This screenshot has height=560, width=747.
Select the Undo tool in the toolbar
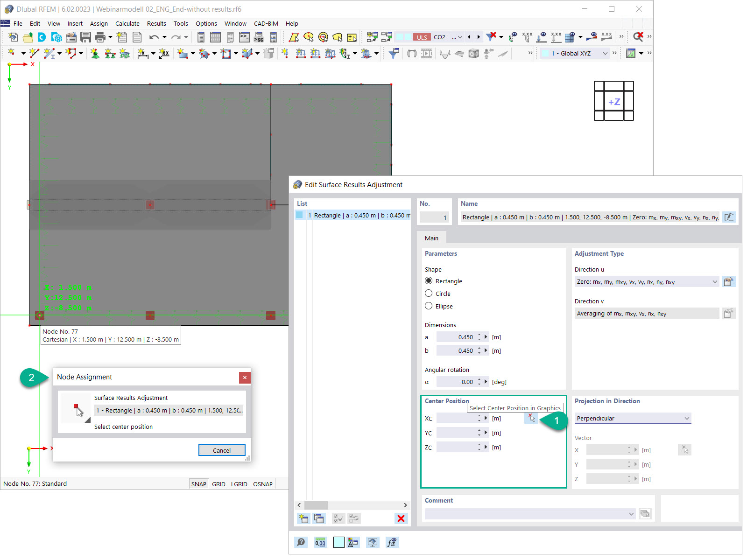(x=154, y=37)
